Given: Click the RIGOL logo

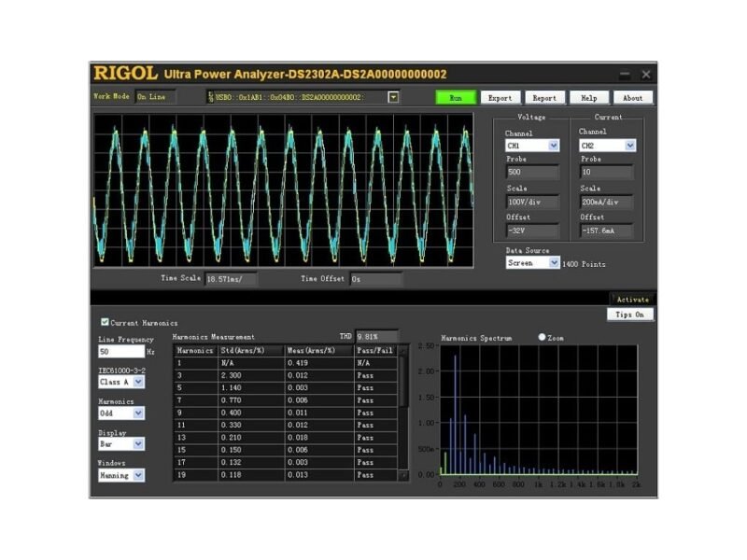Looking at the screenshot, I should pyautogui.click(x=125, y=74).
